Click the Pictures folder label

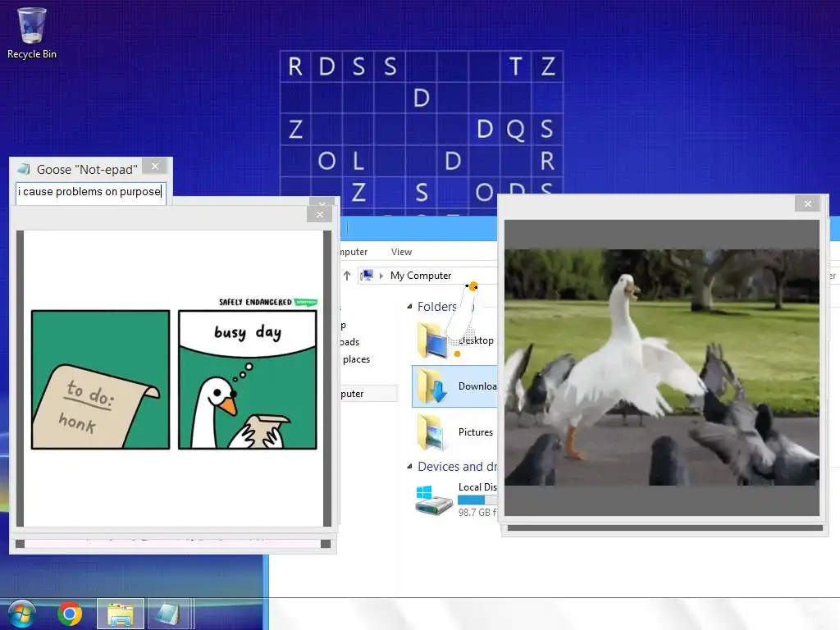pyautogui.click(x=475, y=431)
